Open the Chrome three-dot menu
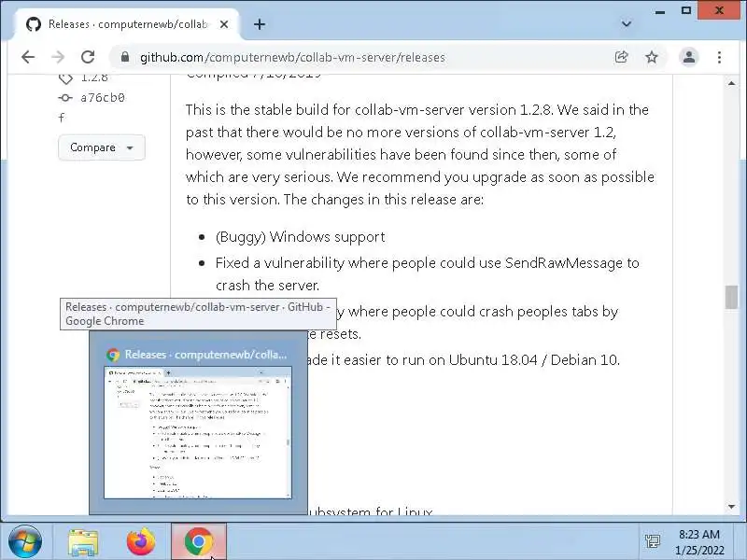Image resolution: width=747 pixels, height=560 pixels. [x=719, y=57]
